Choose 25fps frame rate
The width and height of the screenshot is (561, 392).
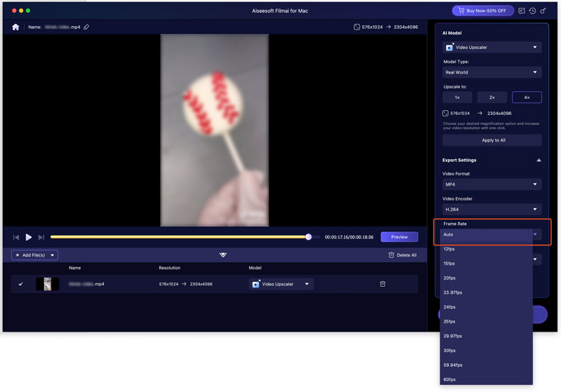point(486,322)
